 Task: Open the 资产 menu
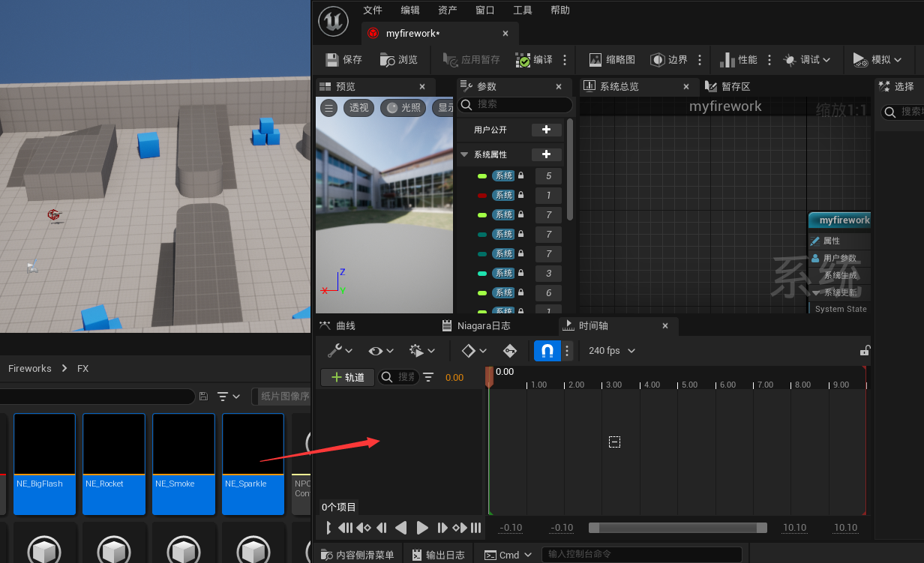448,10
